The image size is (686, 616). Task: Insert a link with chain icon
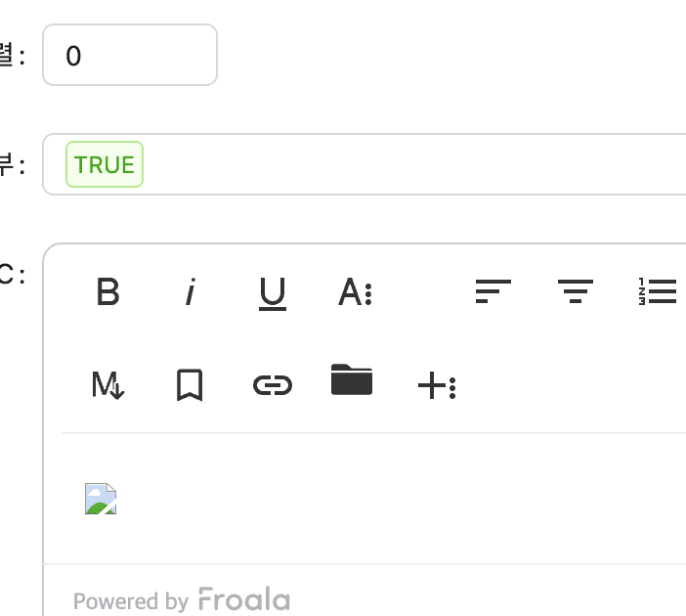[x=273, y=386]
